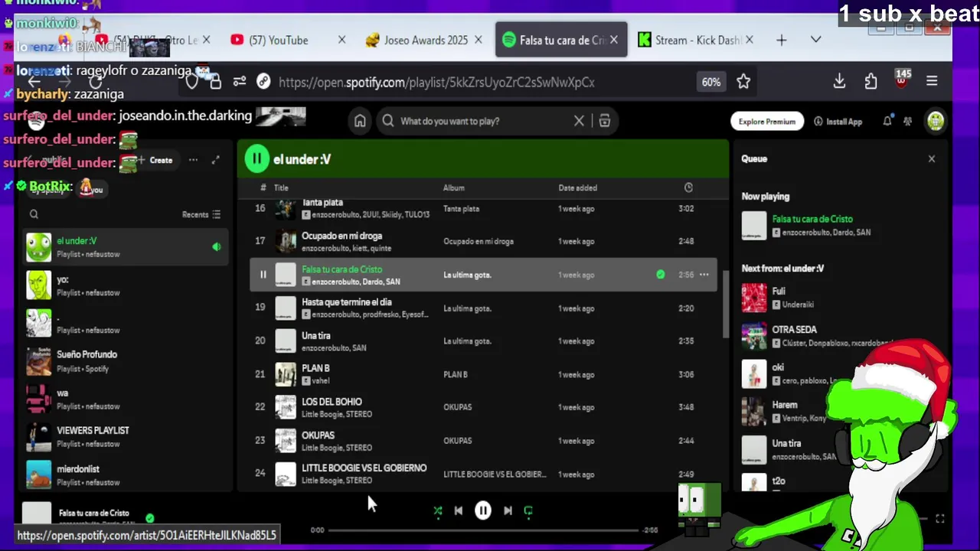
Task: Open the Recents sort dropdown
Action: [201, 215]
